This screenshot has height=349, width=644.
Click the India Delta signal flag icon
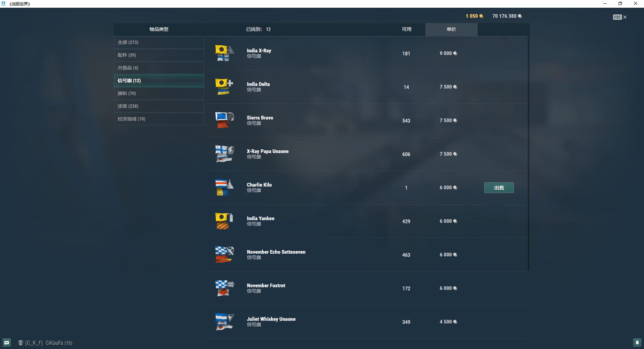pyautogui.click(x=224, y=87)
